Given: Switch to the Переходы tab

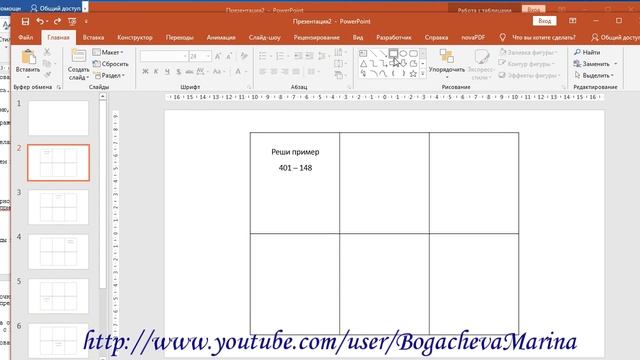Looking at the screenshot, I should [x=180, y=38].
